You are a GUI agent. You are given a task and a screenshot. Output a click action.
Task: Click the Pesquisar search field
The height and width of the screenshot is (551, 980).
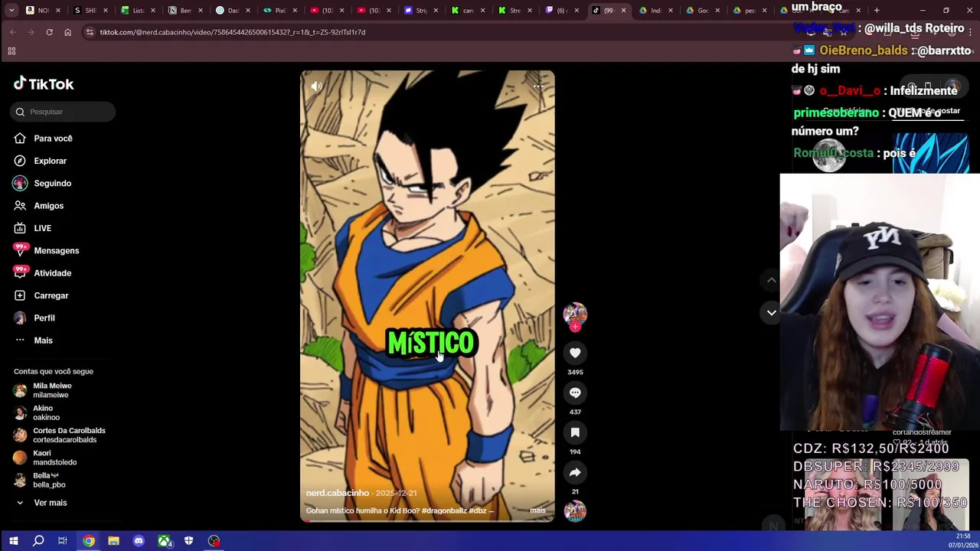(x=64, y=112)
